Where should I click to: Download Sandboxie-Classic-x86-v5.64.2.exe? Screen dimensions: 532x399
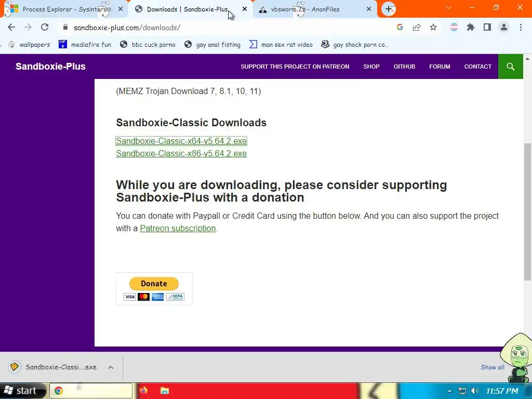coord(181,153)
